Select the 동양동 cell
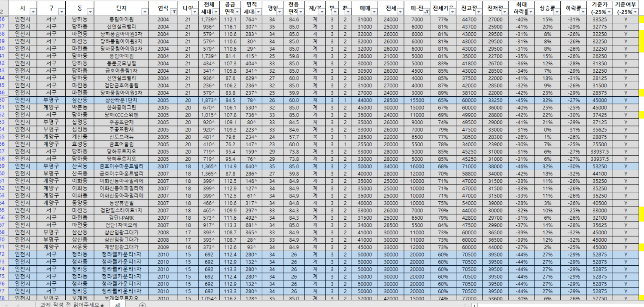Screen dimensions: 644x307 click(x=80, y=203)
